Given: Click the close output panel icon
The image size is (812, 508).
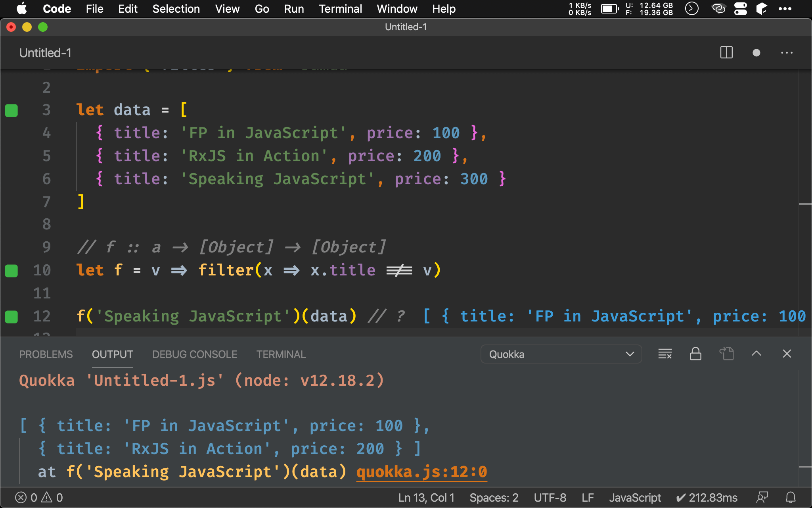Looking at the screenshot, I should (x=787, y=354).
